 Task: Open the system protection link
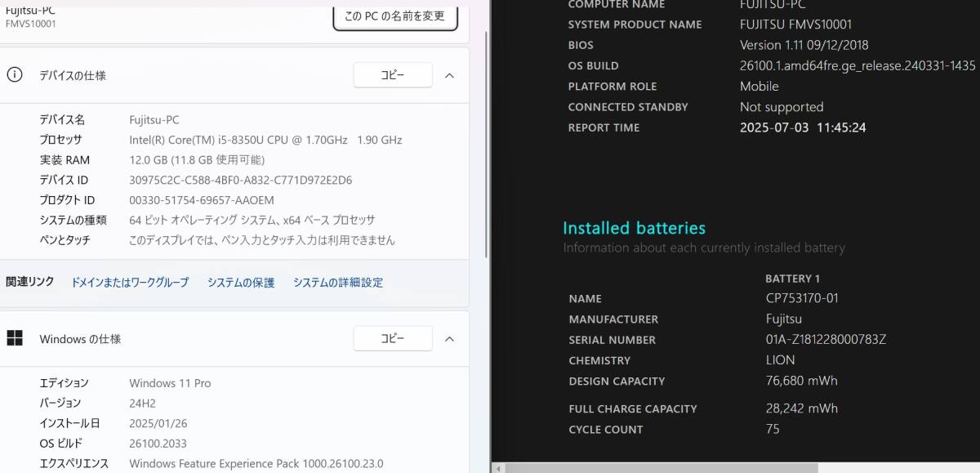(x=241, y=283)
